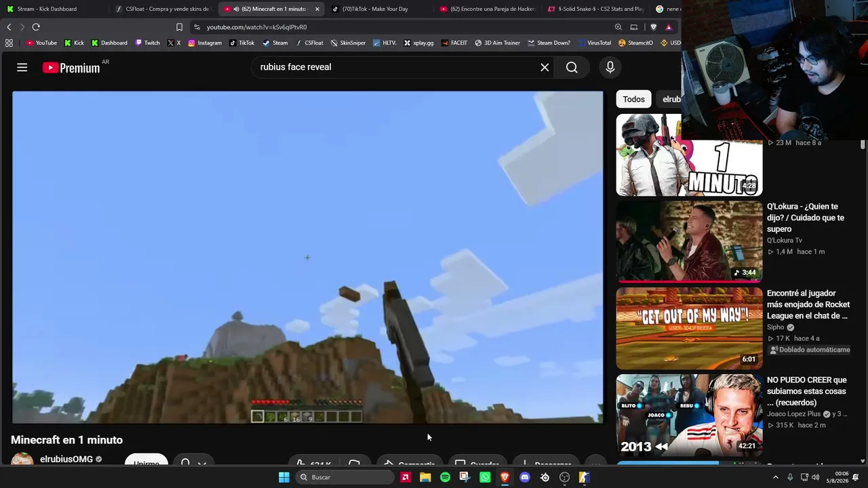
Task: Open the 2013 Joaco Lopez video thumbnail
Action: click(x=689, y=415)
